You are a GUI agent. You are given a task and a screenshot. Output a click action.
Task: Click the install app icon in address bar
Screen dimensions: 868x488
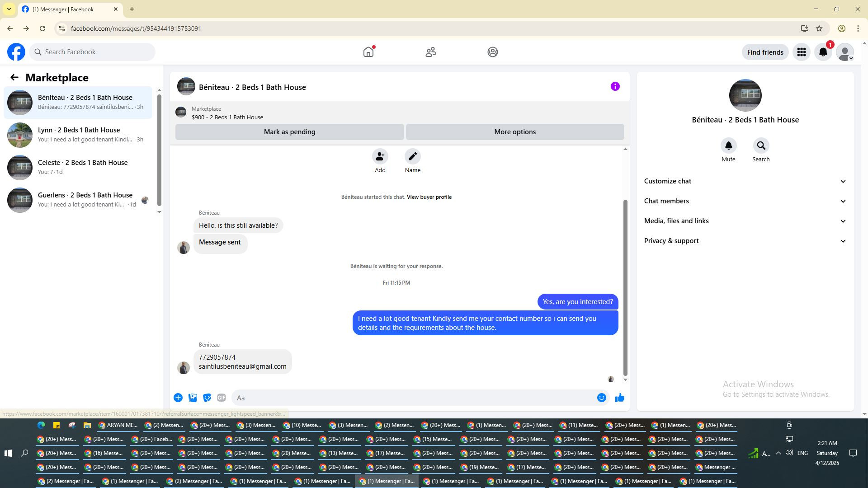point(804,28)
